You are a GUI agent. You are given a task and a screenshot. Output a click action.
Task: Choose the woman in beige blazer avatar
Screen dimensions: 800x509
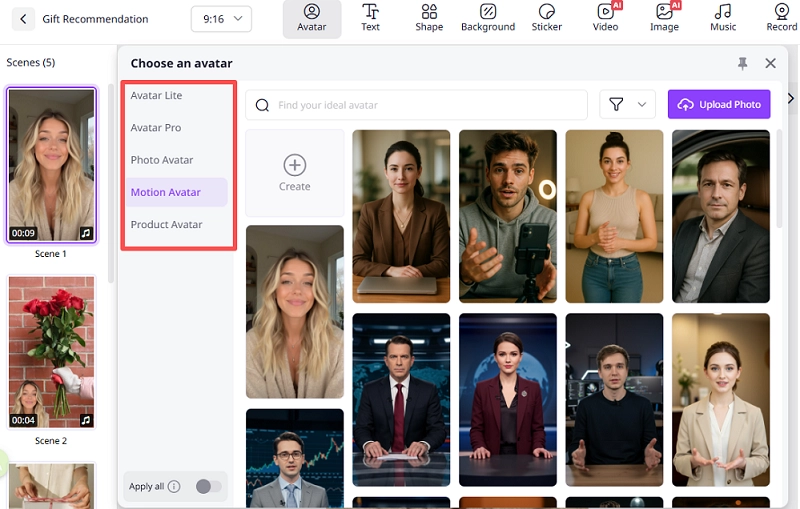pyautogui.click(x=721, y=400)
